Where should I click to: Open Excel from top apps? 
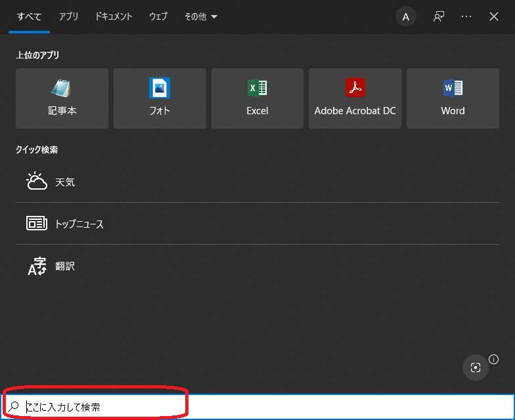pos(257,98)
